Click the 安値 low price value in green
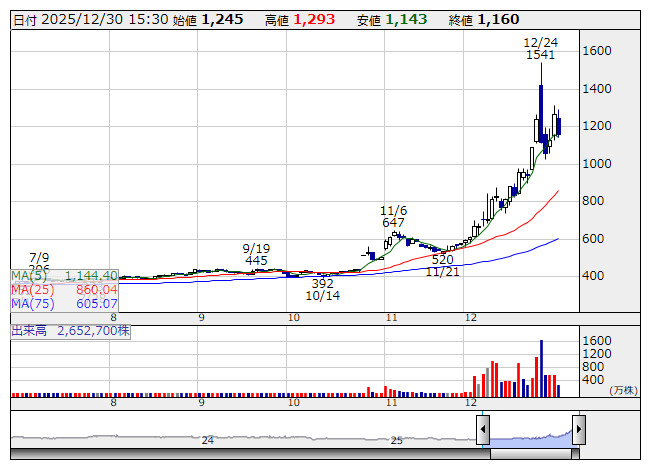Viewport: 653px width, 470px height. coord(407,20)
